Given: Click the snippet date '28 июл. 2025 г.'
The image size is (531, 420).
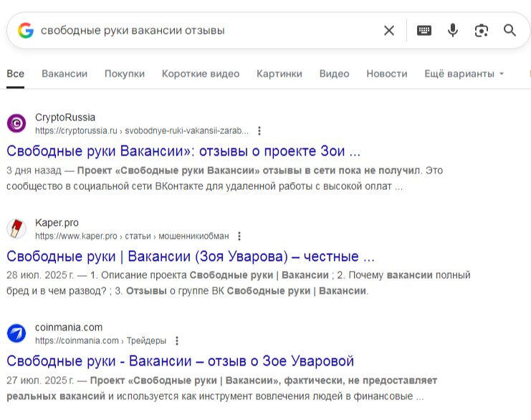Looking at the screenshot, I should (x=40, y=275).
